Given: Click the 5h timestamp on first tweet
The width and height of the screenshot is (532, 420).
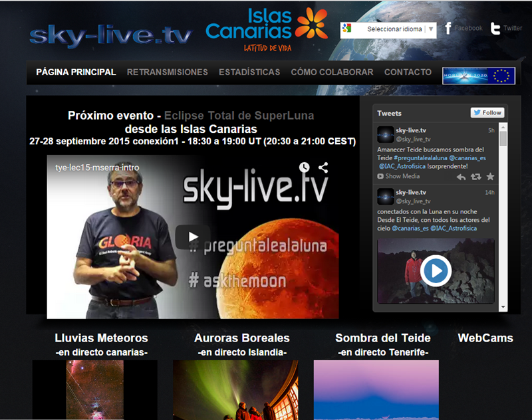Looking at the screenshot, I should (491, 130).
